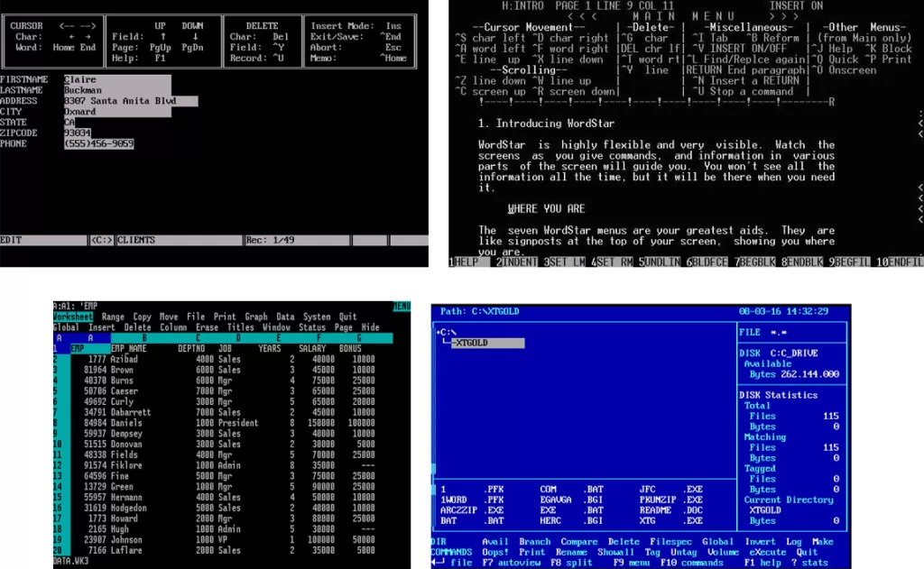The height and width of the screenshot is (569, 924).
Task: Open the Graph menu in the spreadsheet
Action: 255,317
